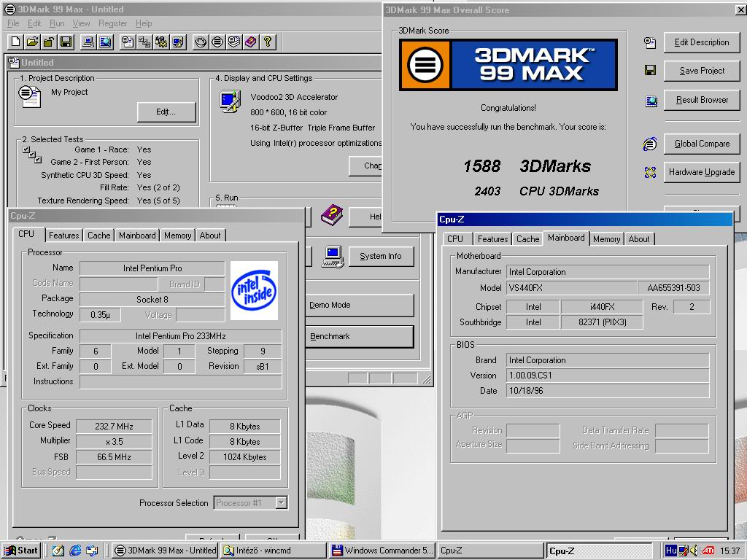Click the New project toolbar icon

[x=16, y=42]
